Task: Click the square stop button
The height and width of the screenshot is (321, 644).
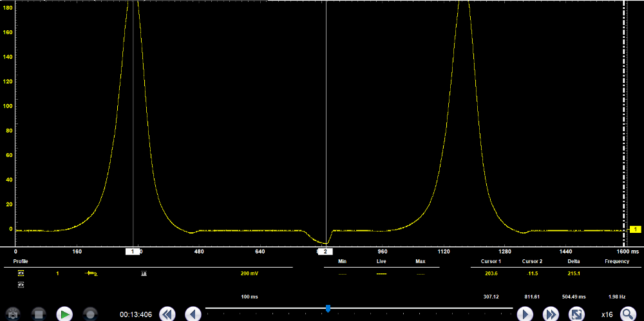Action: coord(39,315)
